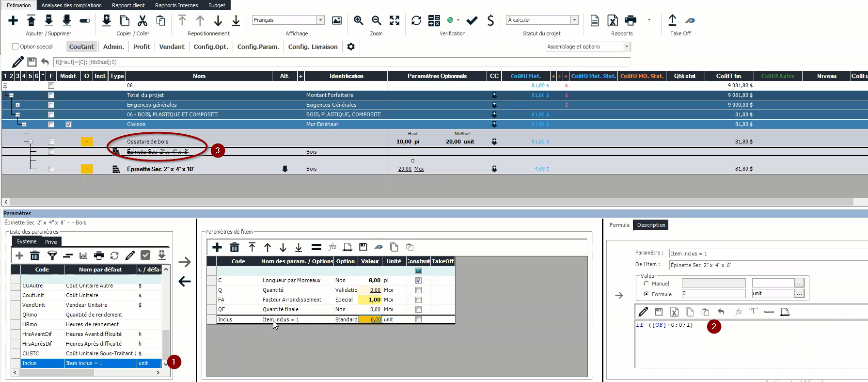Screen dimensions: 868x382
Task: Open settings gear next to Config. Livraison
Action: coord(351,47)
